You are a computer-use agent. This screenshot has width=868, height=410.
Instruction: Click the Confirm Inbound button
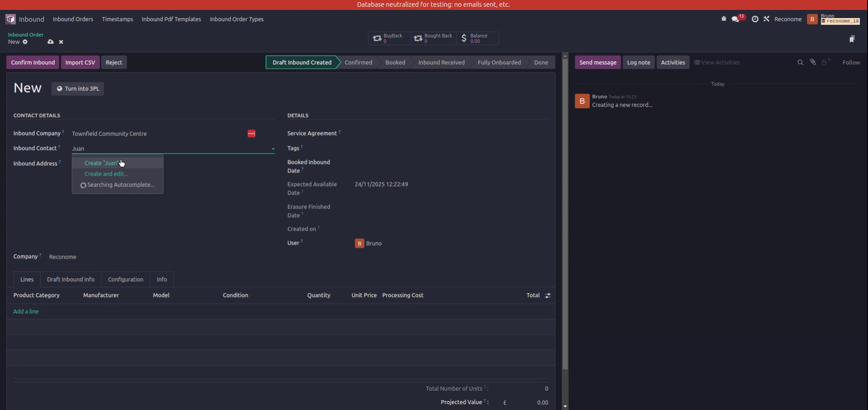33,62
